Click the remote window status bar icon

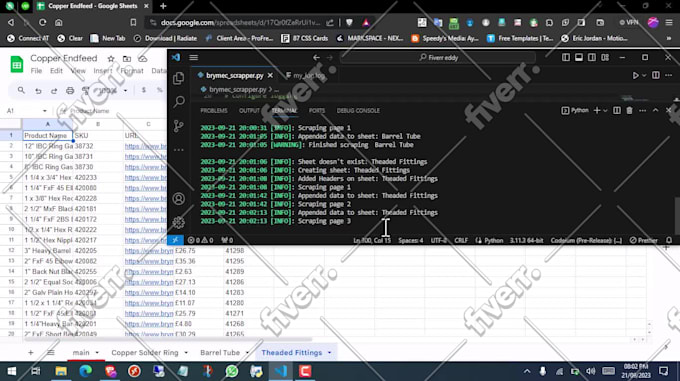tap(175, 240)
